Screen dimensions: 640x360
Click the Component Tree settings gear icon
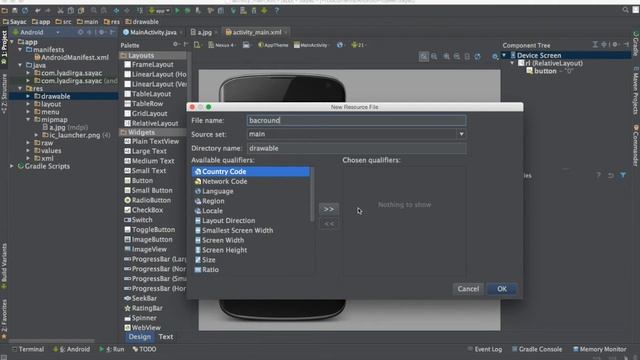615,44
